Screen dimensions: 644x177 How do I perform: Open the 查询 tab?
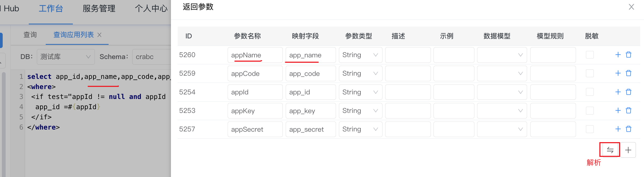[x=30, y=35]
